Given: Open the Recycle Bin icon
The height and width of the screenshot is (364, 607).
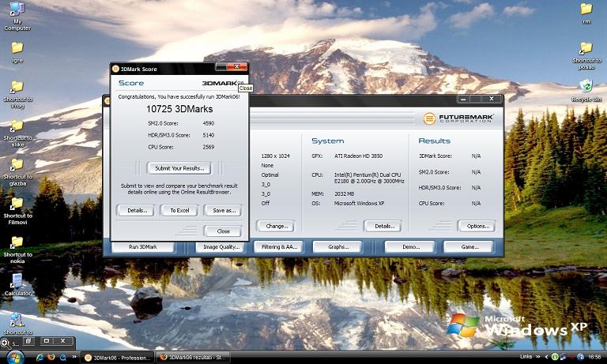Looking at the screenshot, I should click(x=586, y=85).
